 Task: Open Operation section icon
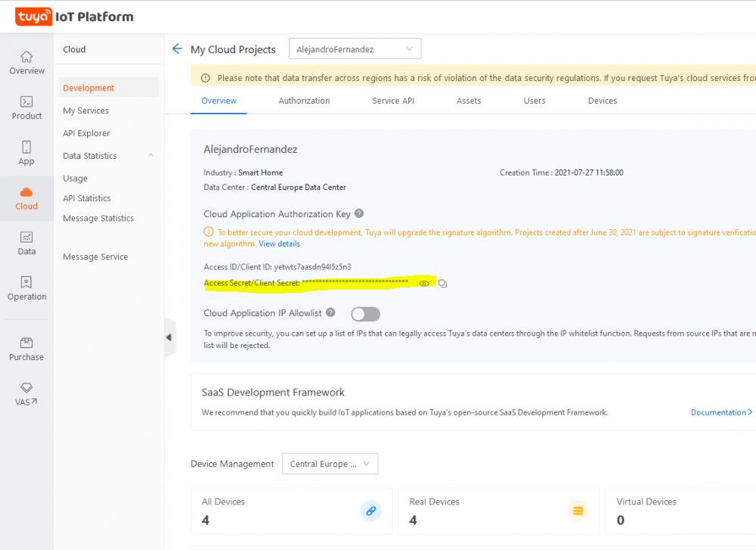click(x=26, y=281)
